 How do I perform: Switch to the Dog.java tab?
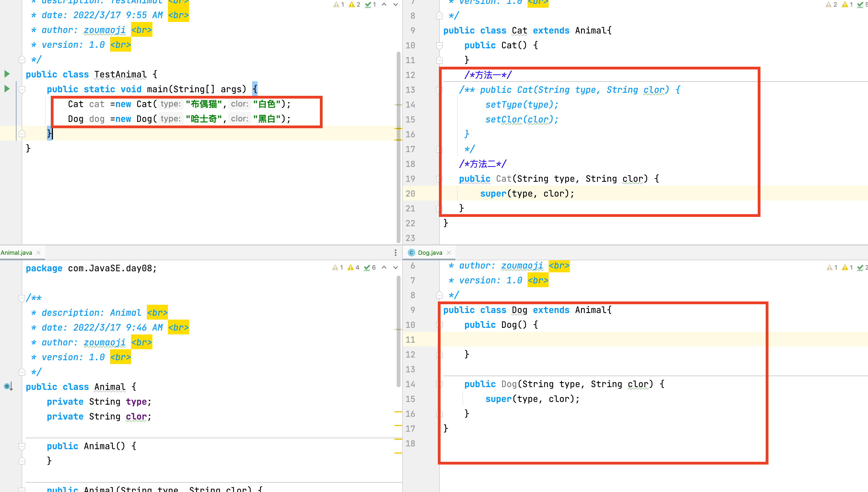pos(430,252)
